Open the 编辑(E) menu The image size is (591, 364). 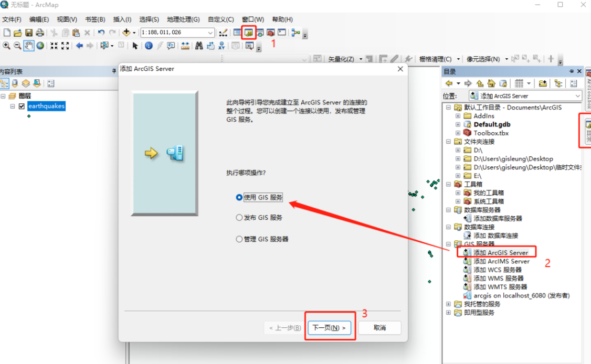[39, 19]
